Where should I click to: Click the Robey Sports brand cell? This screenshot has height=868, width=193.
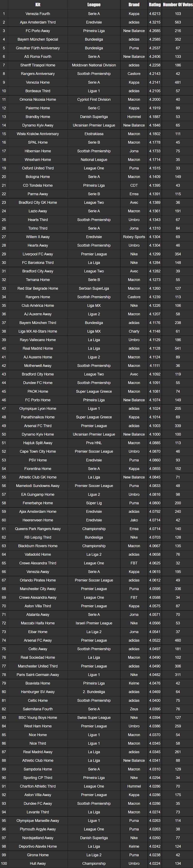click(x=134, y=237)
